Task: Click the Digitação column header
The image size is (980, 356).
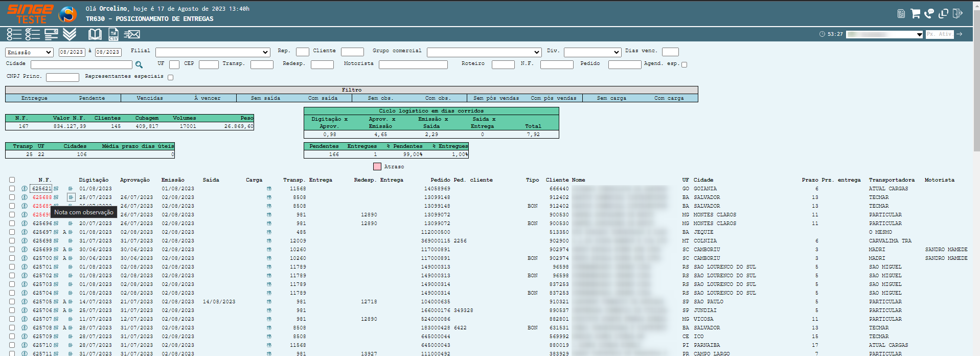Action: 94,180
